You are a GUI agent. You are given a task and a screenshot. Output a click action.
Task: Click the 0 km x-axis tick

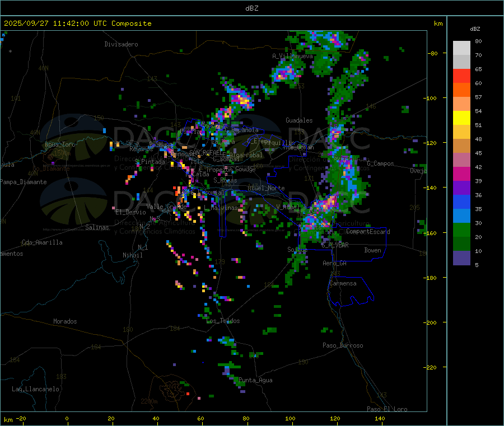(67, 418)
